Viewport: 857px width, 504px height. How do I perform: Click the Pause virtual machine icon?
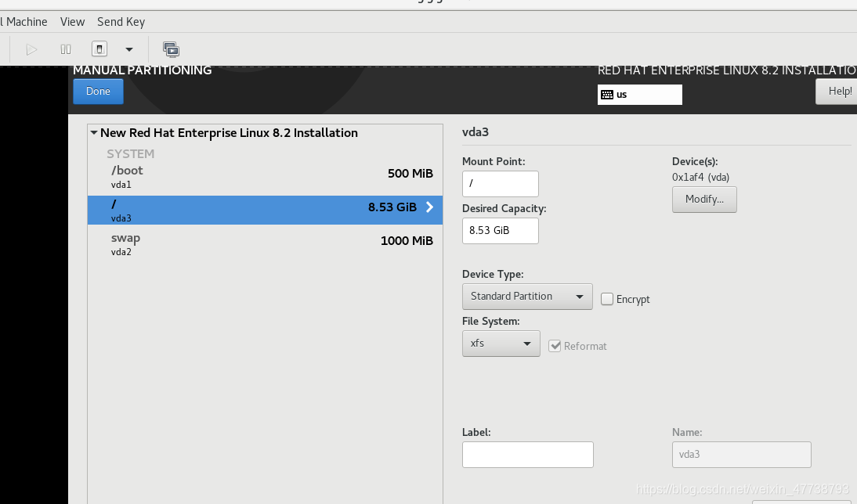(x=66, y=49)
